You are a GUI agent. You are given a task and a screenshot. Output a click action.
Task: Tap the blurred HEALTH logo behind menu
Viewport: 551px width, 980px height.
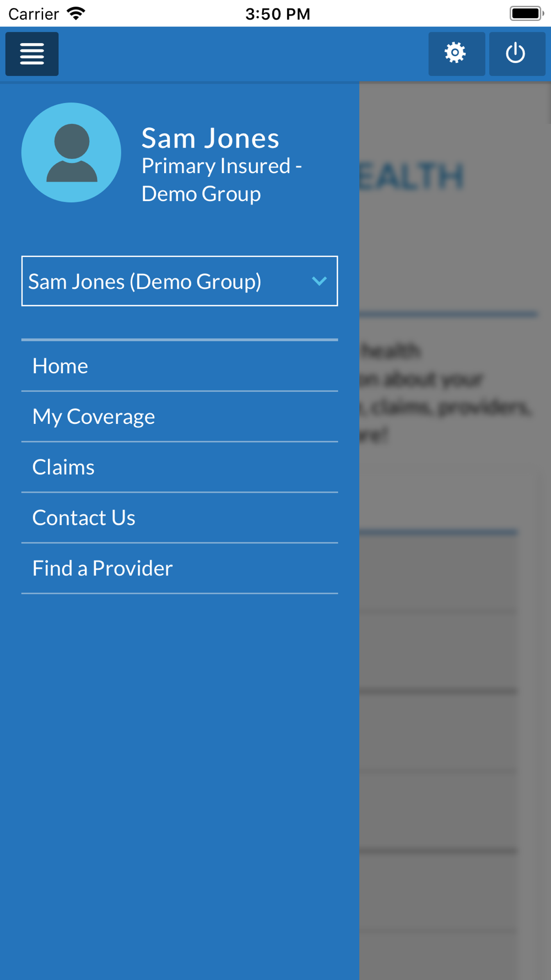412,176
